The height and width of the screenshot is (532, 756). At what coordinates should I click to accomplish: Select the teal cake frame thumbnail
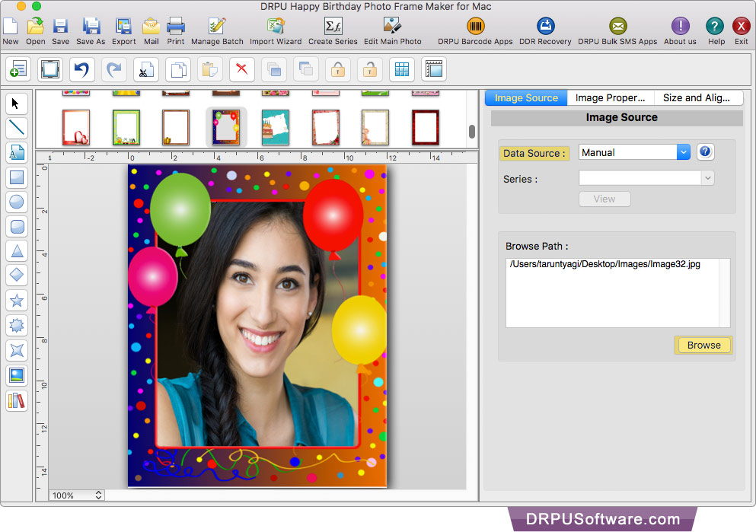pyautogui.click(x=276, y=127)
